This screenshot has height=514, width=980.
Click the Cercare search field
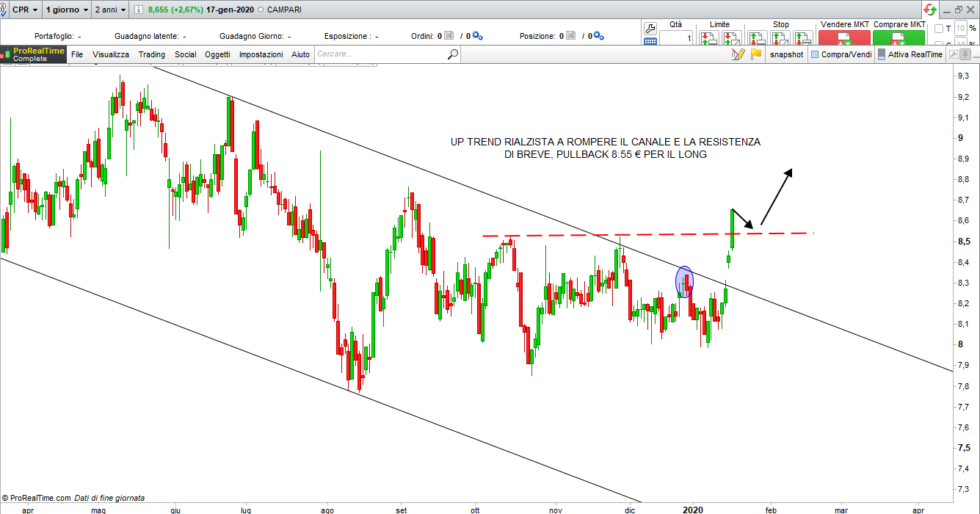378,54
